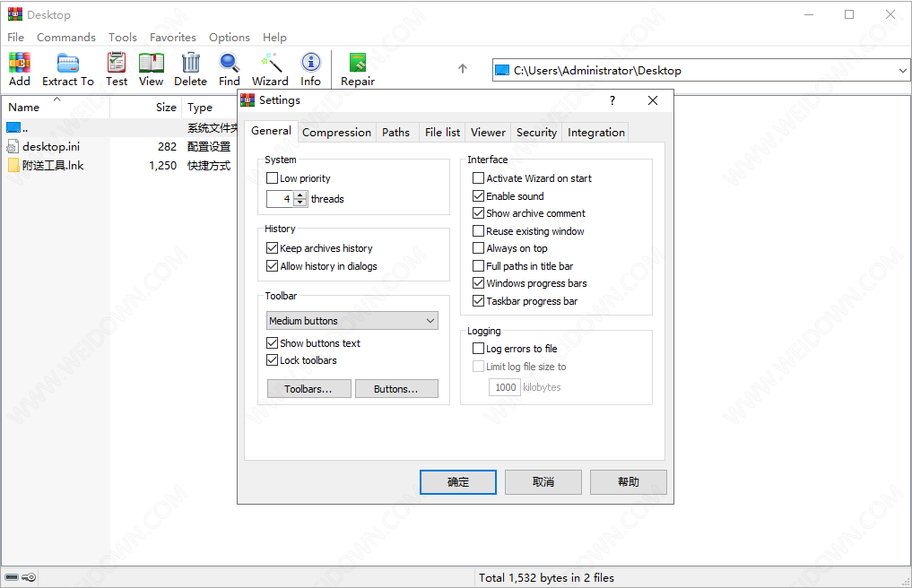
Task: Open the Commands menu
Action: pos(66,38)
